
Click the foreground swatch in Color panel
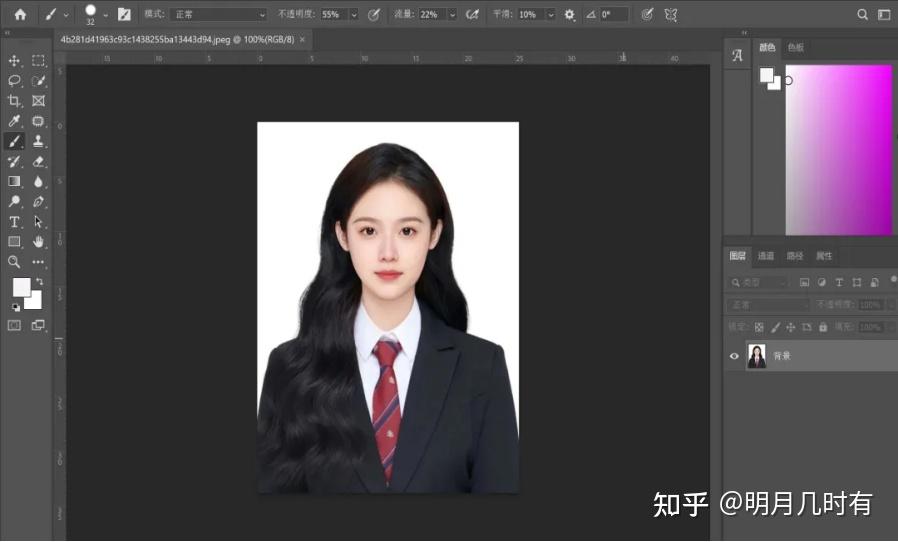click(766, 74)
